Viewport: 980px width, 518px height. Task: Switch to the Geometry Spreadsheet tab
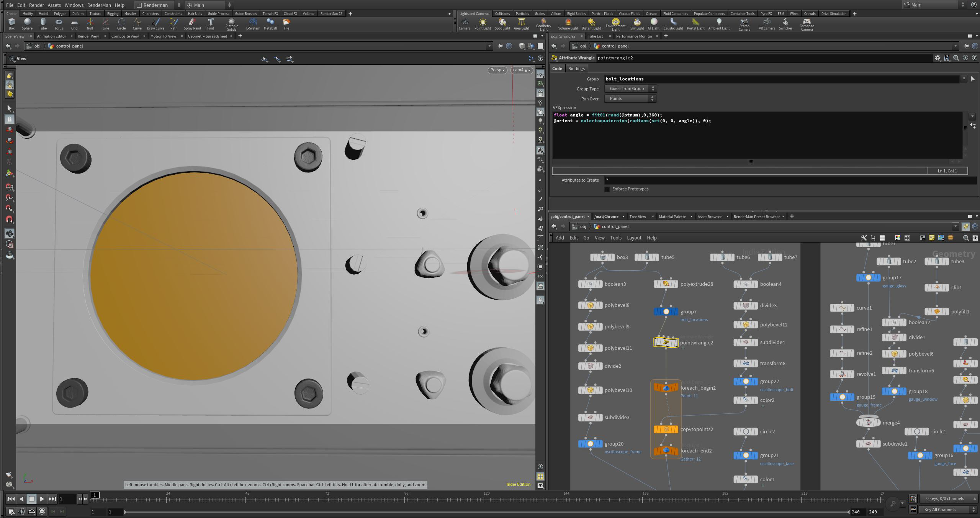click(x=207, y=36)
